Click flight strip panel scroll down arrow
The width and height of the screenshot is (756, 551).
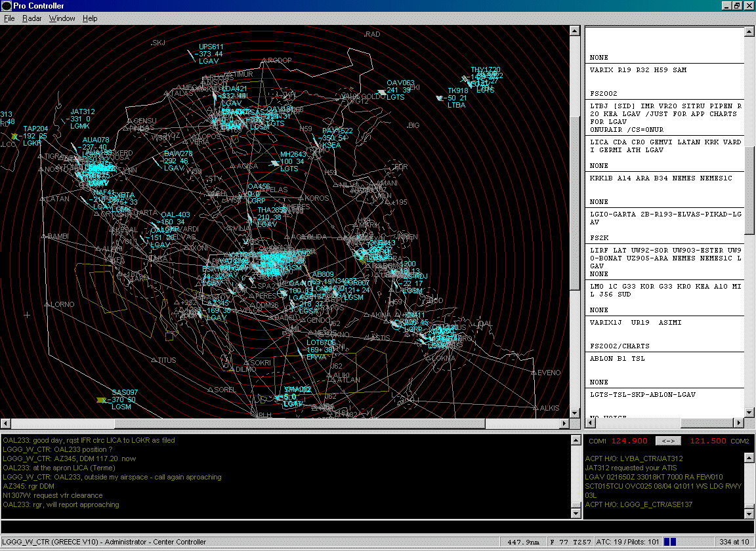click(749, 412)
